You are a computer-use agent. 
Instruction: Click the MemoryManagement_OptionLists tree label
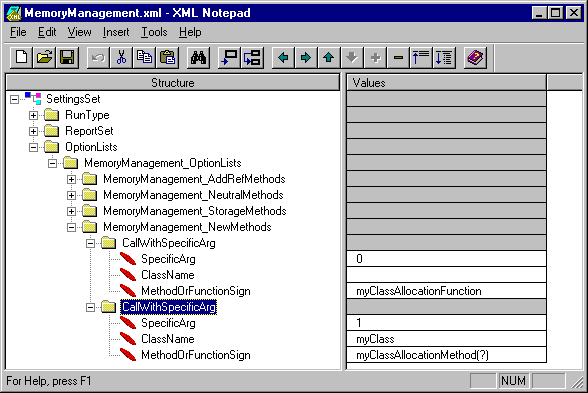tap(163, 163)
